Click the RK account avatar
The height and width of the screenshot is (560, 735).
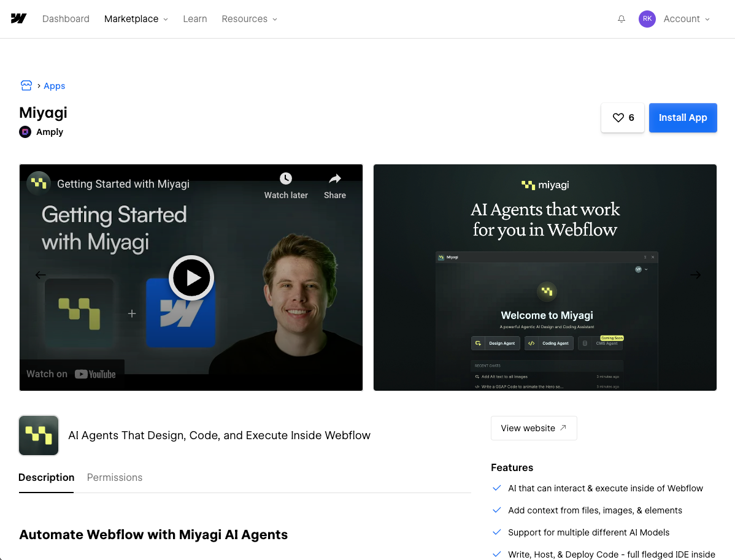click(x=647, y=19)
